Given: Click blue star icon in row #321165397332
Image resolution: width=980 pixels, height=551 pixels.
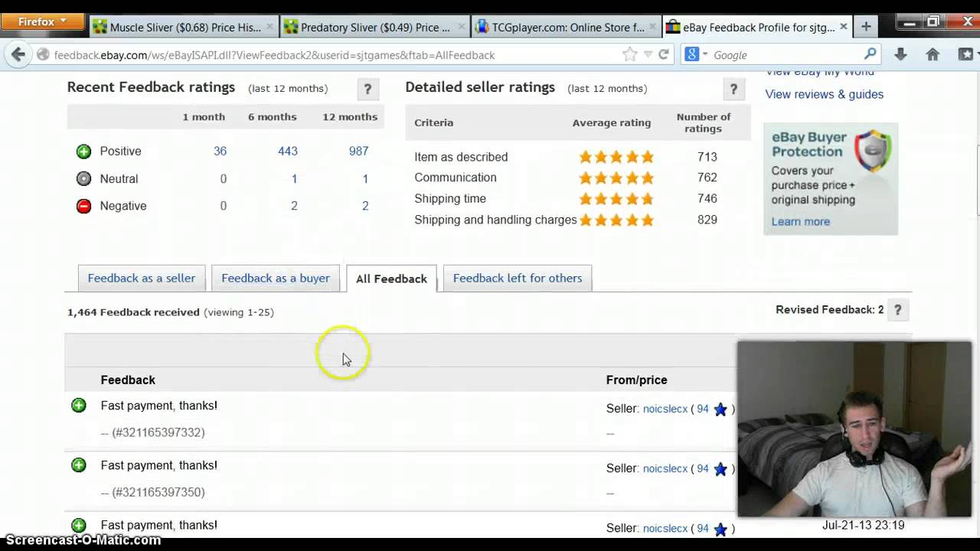Looking at the screenshot, I should [x=720, y=409].
